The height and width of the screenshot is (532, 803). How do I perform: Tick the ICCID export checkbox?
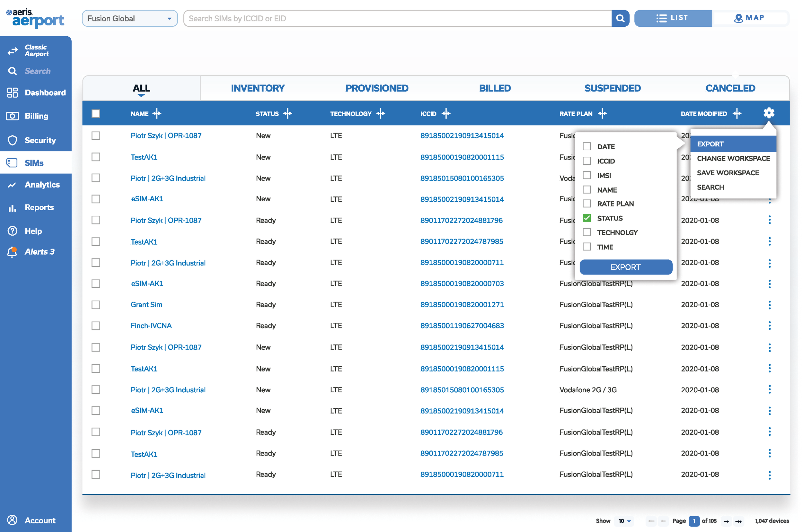point(587,161)
